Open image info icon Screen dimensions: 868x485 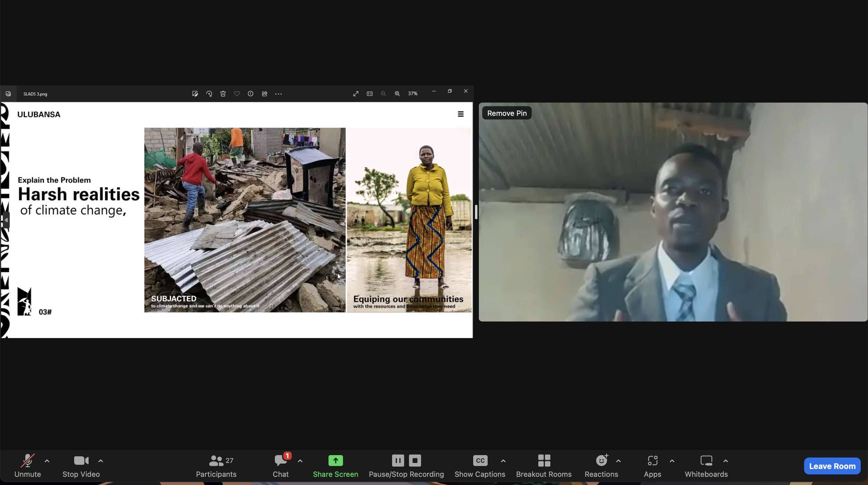[251, 94]
